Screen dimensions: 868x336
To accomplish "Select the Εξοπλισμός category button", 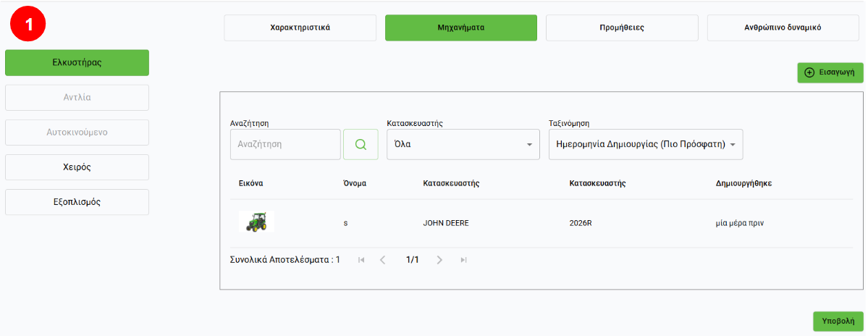I will point(77,202).
